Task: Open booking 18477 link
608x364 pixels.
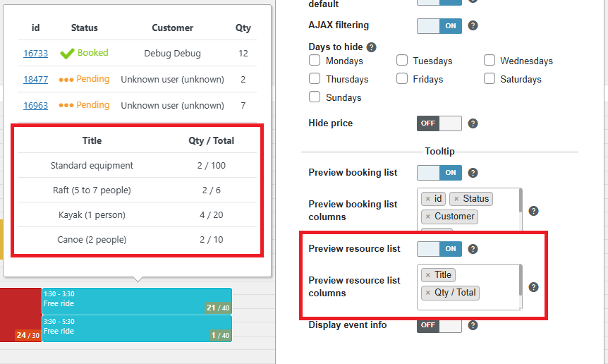Action: click(x=36, y=80)
